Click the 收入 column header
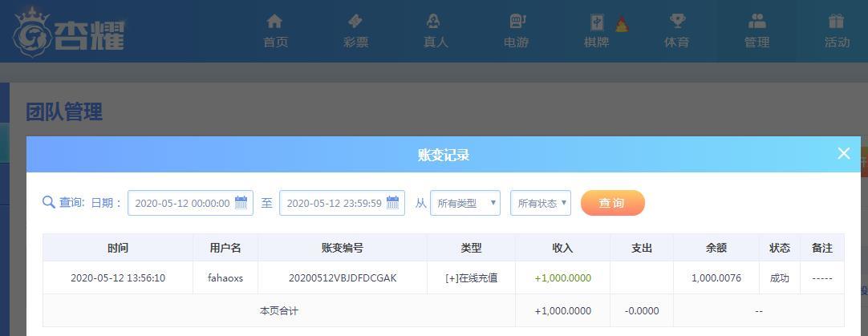The image size is (868, 336). (x=562, y=248)
